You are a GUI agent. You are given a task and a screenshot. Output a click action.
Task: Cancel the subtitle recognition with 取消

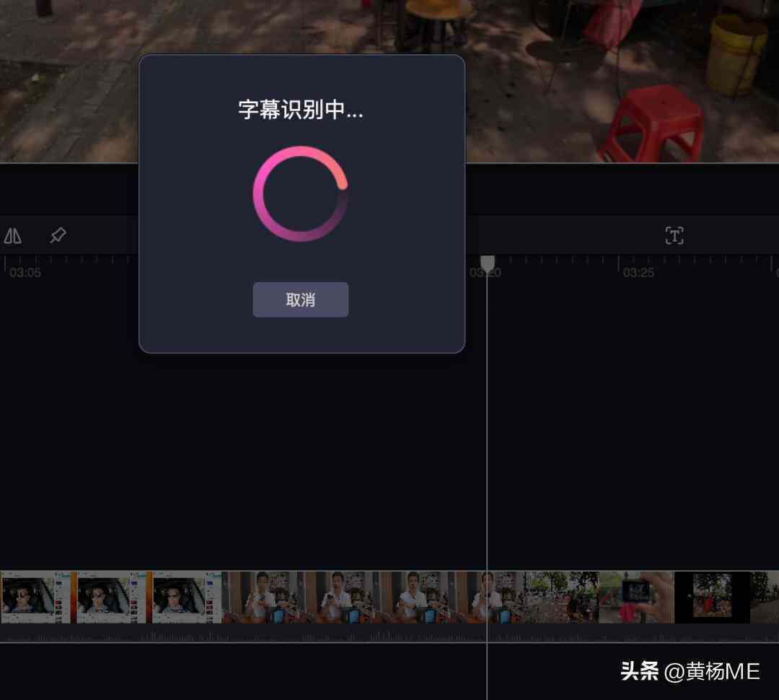(300, 299)
